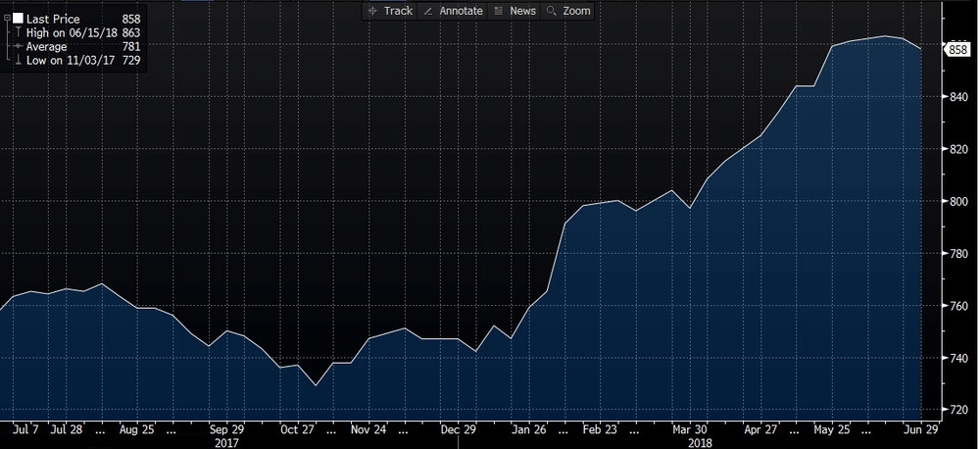Click the Jun 29 date axis label
This screenshot has width=980, height=449.
click(921, 429)
